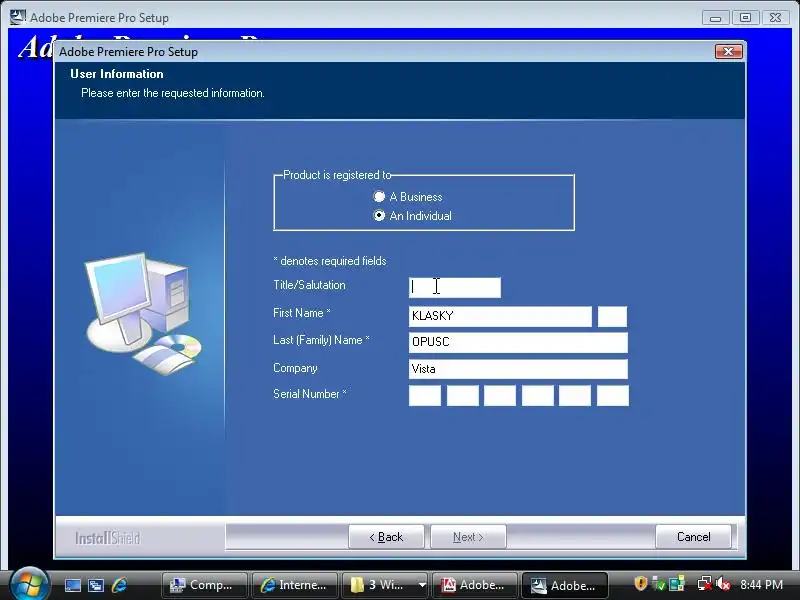Click the Next button
The image size is (800, 600).
468,537
